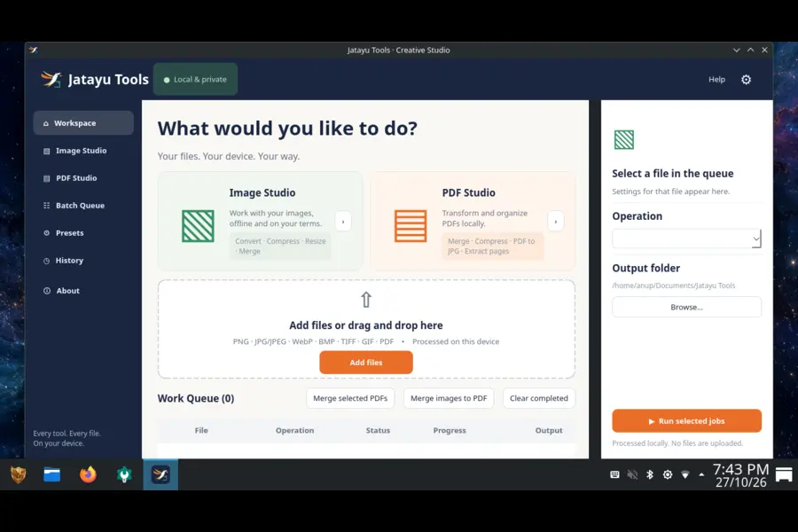Click the orange Add files button
This screenshot has width=798, height=532.
(366, 363)
